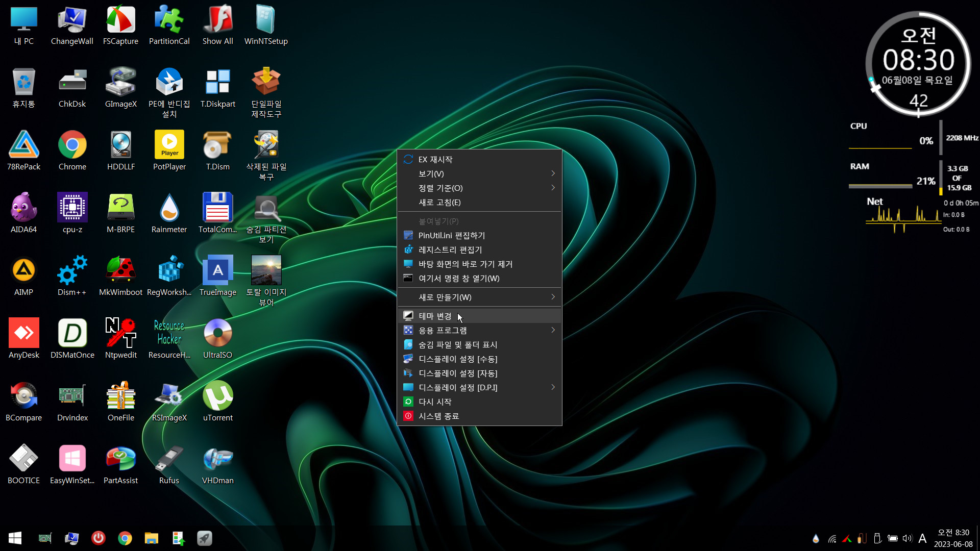The image size is (980, 551).
Task: Click red power icon in taskbar
Action: tap(99, 538)
